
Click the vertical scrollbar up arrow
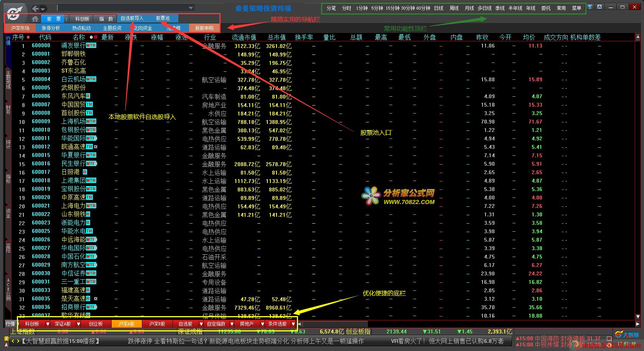coord(638,37)
